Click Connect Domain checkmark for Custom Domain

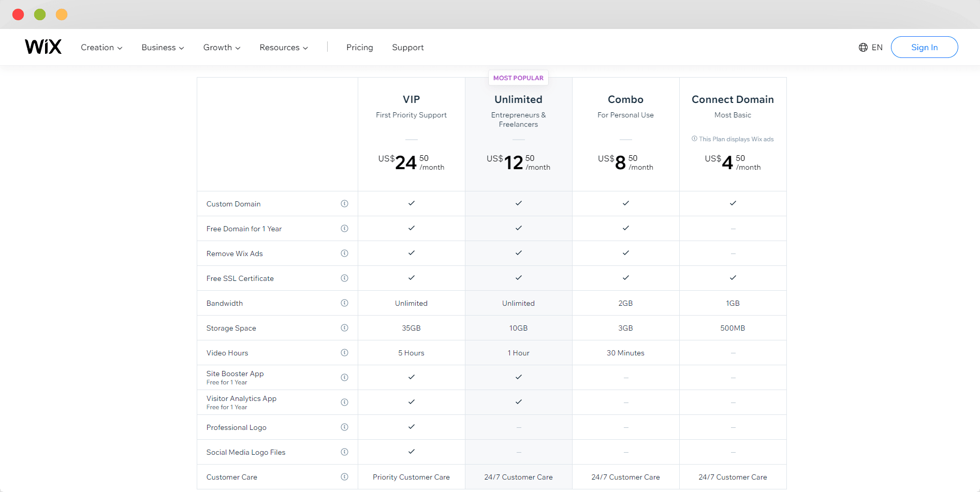tap(733, 203)
